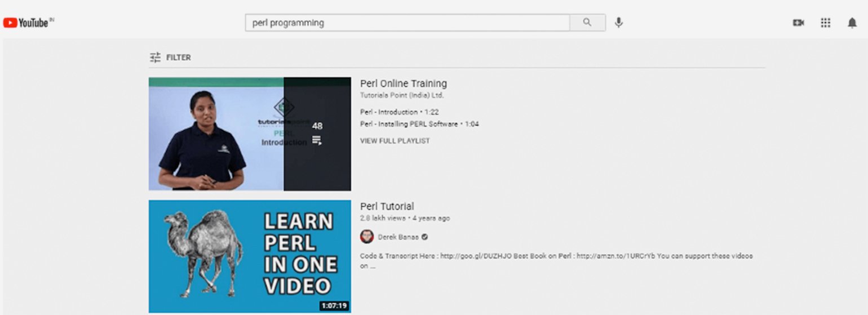Open the create video camera icon
Viewport: 868px width, 315px height.
798,23
